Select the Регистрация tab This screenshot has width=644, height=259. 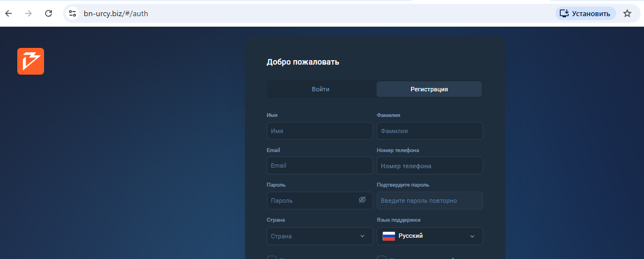tap(429, 89)
